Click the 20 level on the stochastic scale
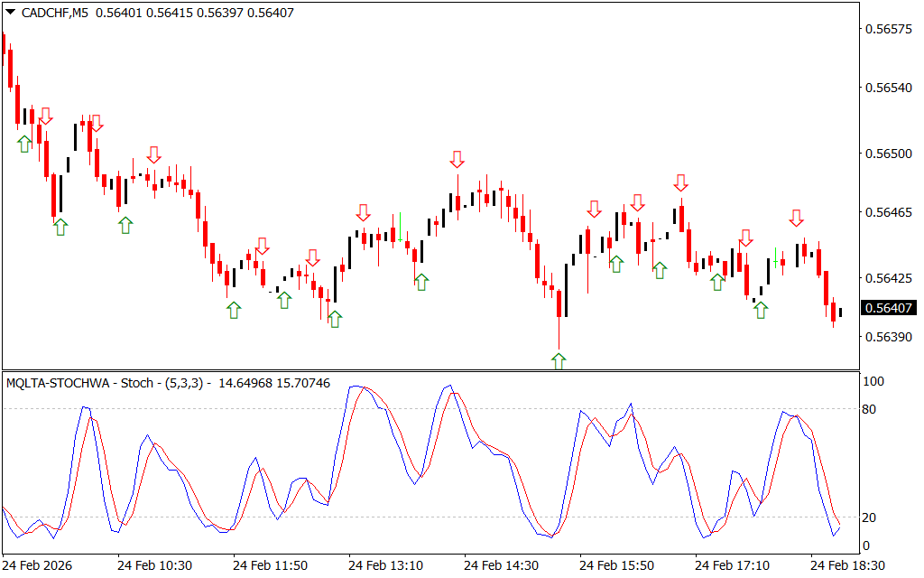Screen dimensions: 924x578 coord(871,517)
